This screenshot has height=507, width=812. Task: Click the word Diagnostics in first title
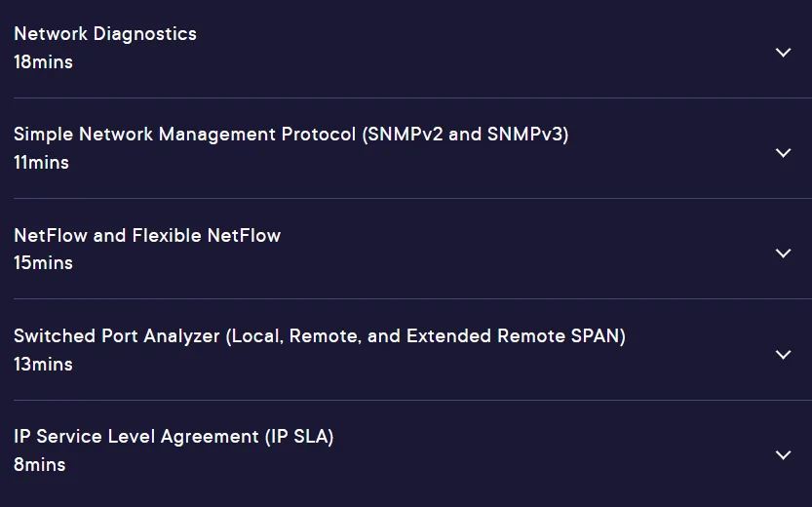click(144, 34)
